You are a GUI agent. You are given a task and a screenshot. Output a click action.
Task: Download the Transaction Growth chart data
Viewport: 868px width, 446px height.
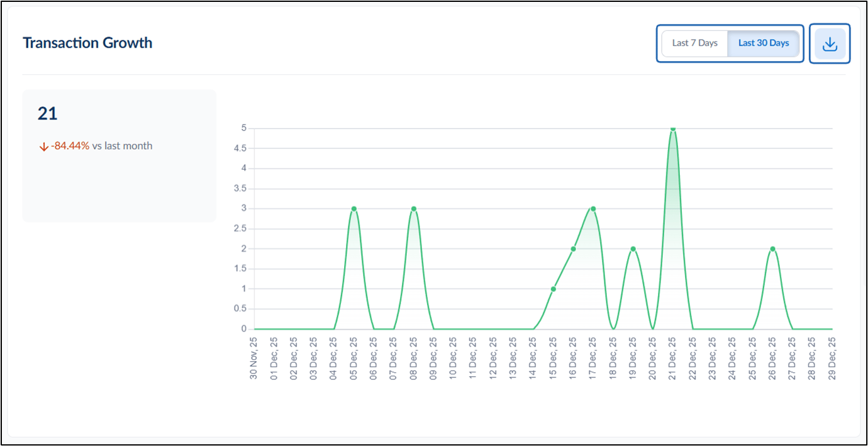coord(830,43)
